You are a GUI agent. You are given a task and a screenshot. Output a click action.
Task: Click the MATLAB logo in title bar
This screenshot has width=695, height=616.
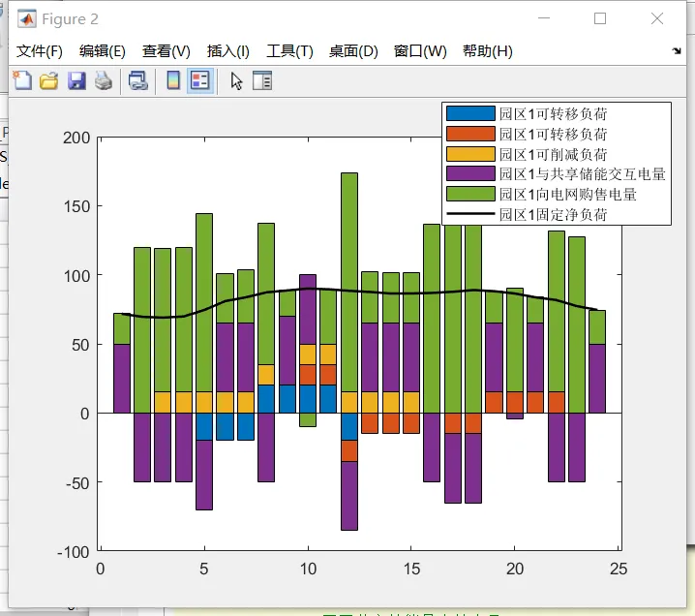pyautogui.click(x=26, y=19)
